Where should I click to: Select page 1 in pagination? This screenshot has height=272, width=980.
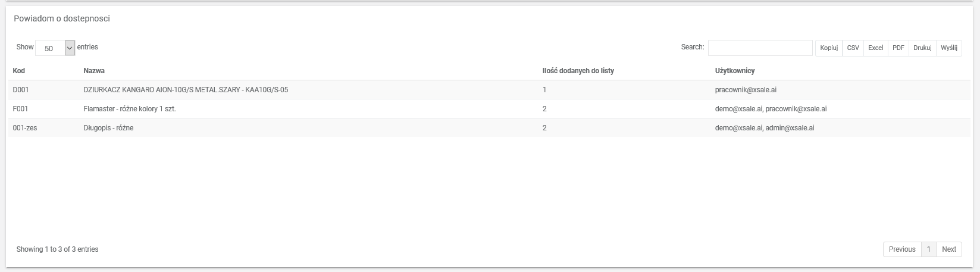[928, 249]
